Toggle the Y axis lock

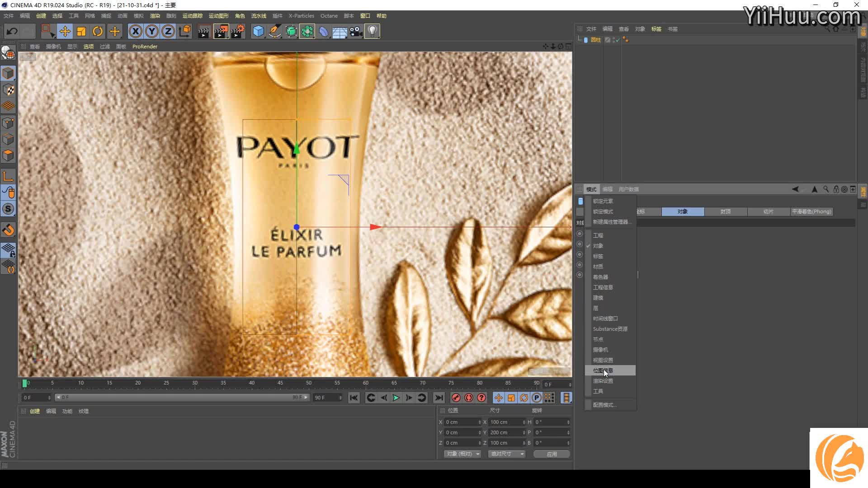click(x=152, y=31)
